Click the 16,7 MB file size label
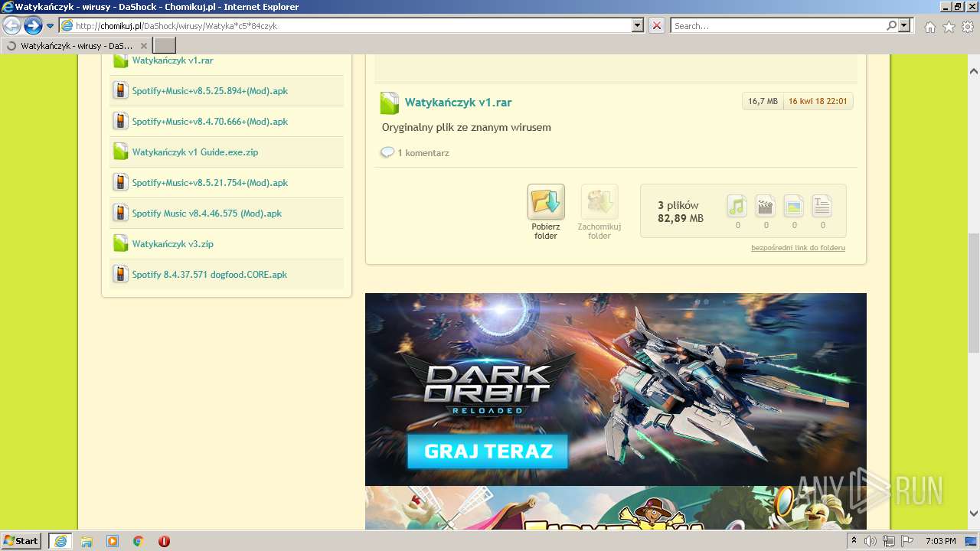Image resolution: width=980 pixels, height=551 pixels. tap(763, 101)
